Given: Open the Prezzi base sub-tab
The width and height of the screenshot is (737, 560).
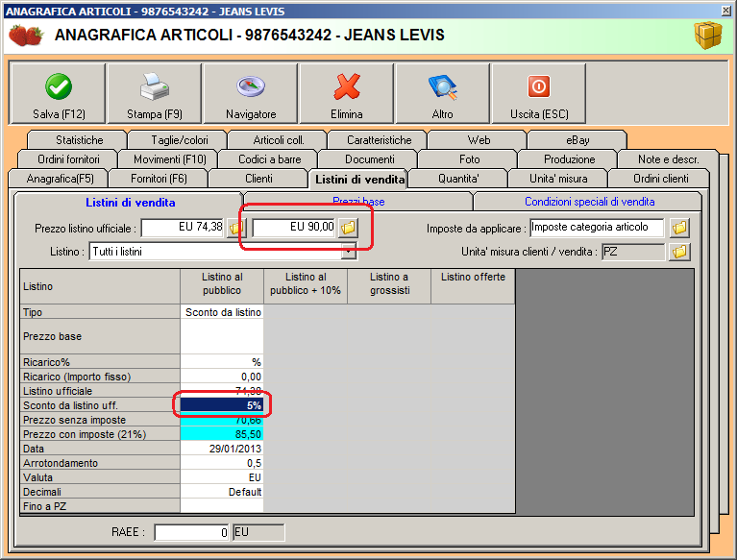Looking at the screenshot, I should click(x=358, y=202).
